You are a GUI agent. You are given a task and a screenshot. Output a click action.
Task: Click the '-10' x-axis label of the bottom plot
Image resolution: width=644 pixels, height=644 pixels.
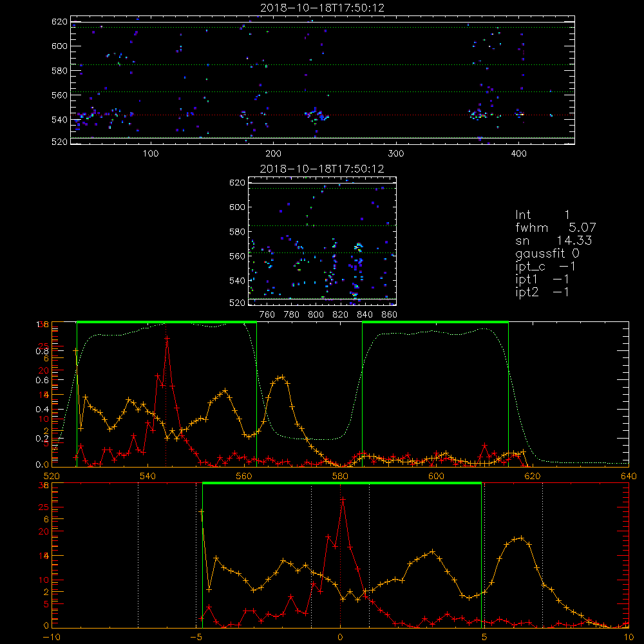pos(52,637)
